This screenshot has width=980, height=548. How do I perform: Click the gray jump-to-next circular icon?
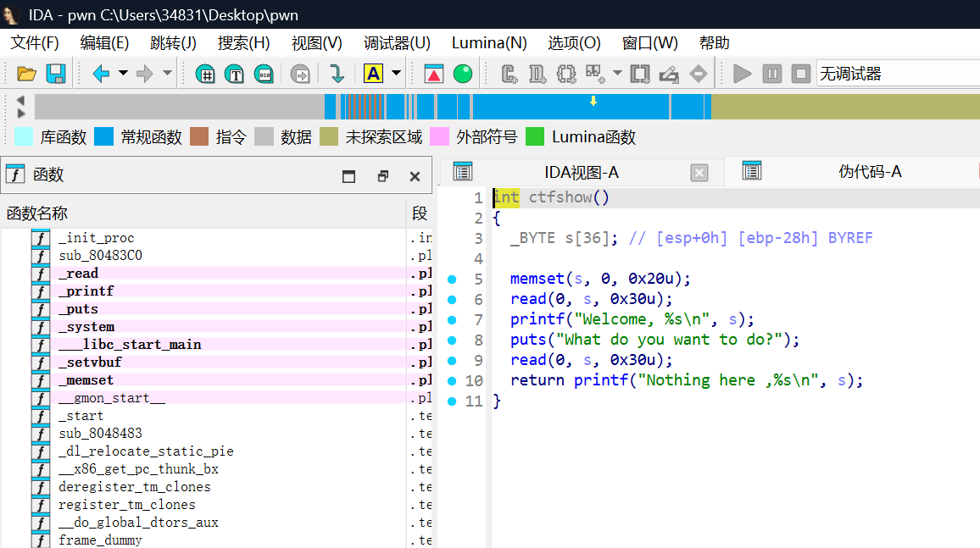300,74
